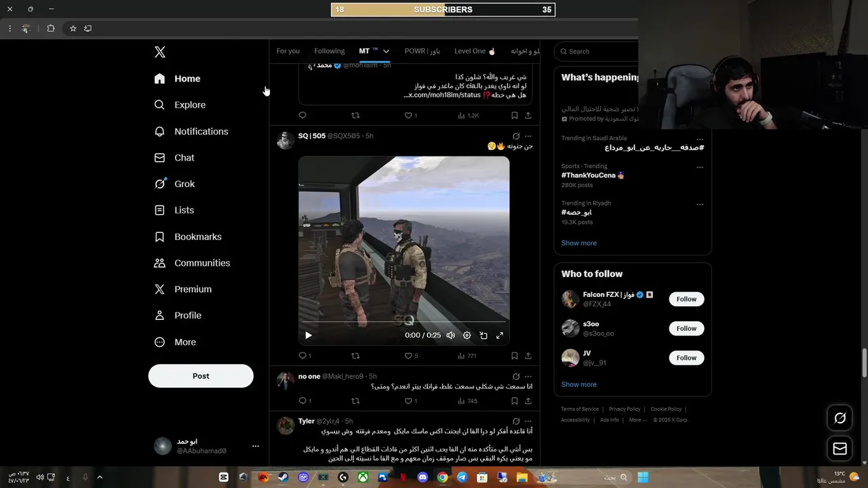
Task: Open Lists in the sidebar
Action: [x=174, y=210]
